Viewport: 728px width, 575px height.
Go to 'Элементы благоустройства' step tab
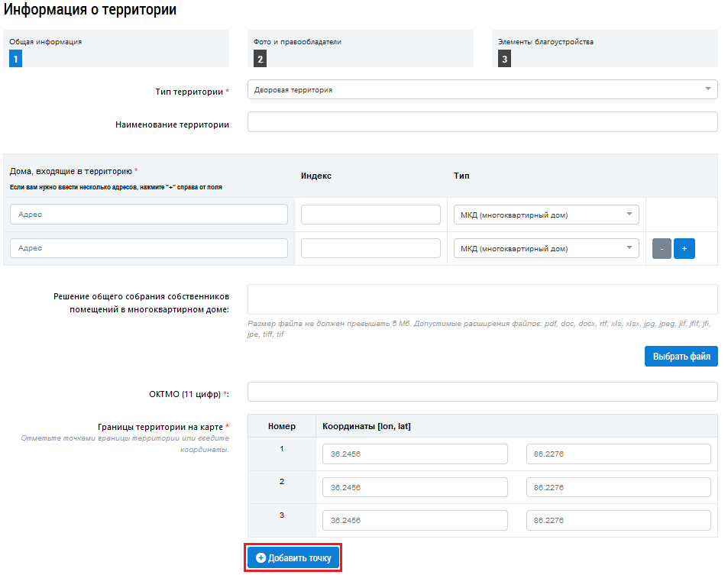pos(603,49)
